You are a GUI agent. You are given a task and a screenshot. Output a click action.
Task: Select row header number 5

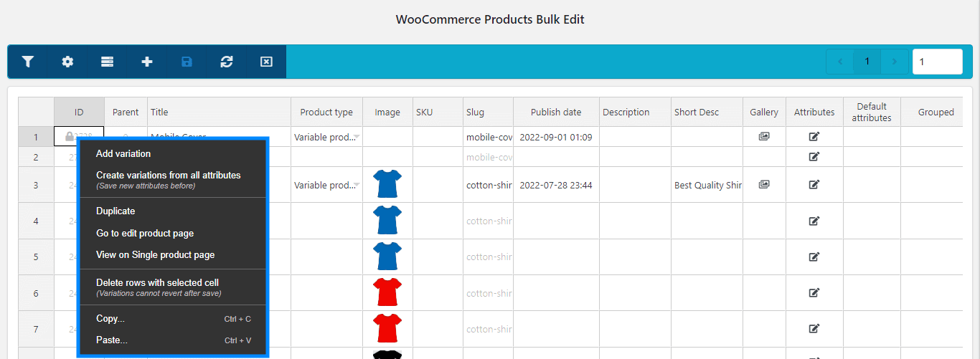coord(36,257)
